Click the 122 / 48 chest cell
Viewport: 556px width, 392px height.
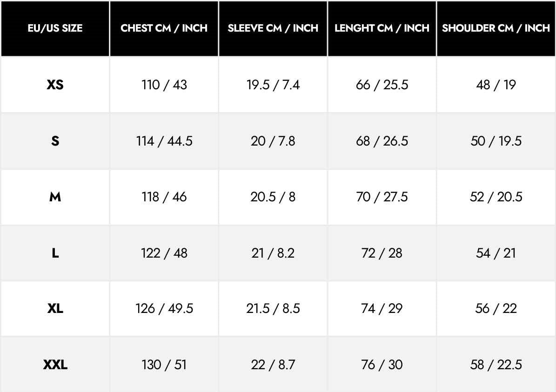(x=164, y=253)
